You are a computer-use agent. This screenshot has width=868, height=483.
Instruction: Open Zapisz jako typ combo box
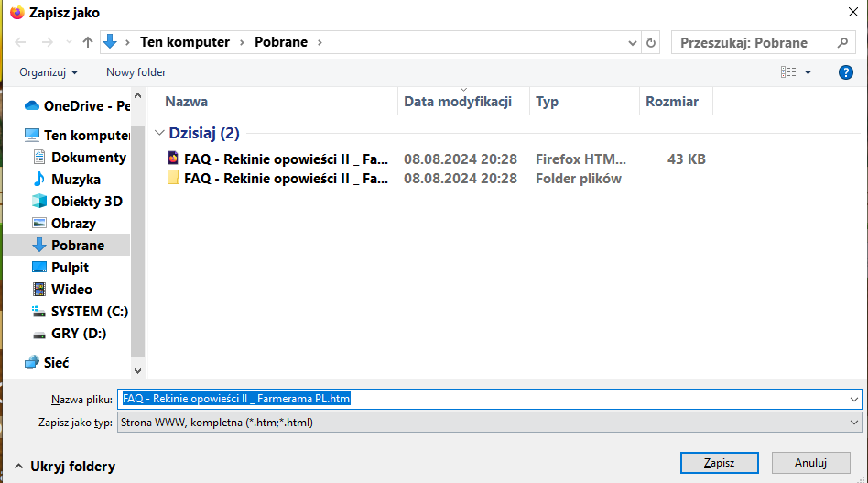pos(489,423)
